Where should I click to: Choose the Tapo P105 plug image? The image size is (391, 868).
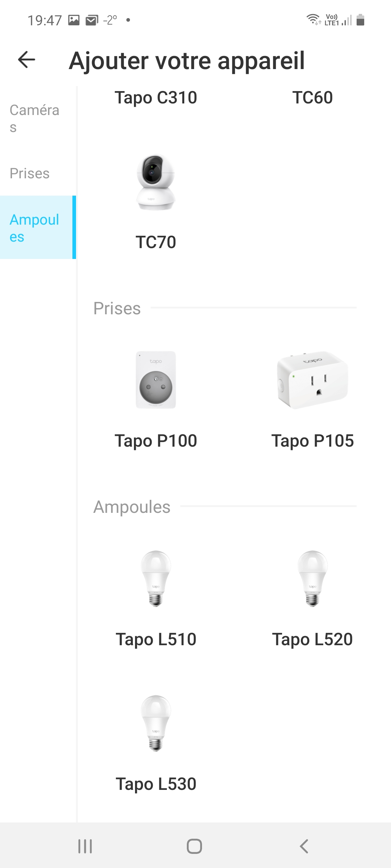pyautogui.click(x=312, y=380)
